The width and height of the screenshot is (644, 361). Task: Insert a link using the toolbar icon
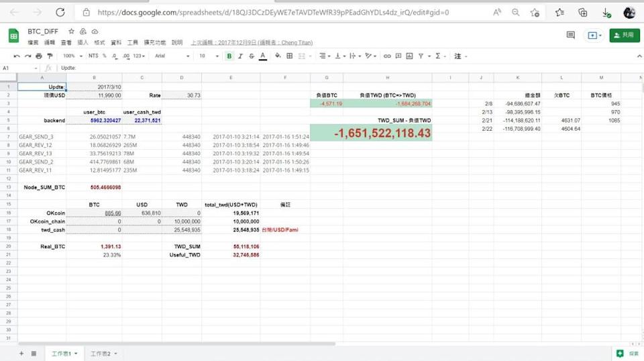(387, 56)
